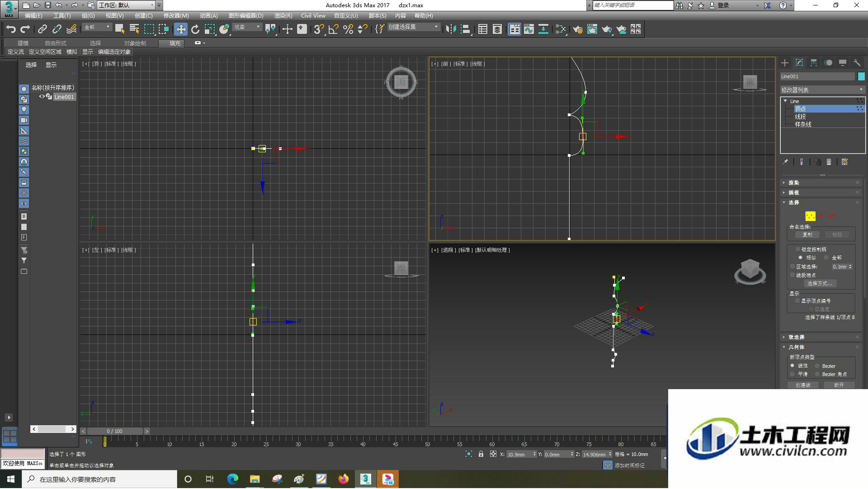Open the Rendered Frame Window icon
This screenshot has height=489, width=868.
592,29
